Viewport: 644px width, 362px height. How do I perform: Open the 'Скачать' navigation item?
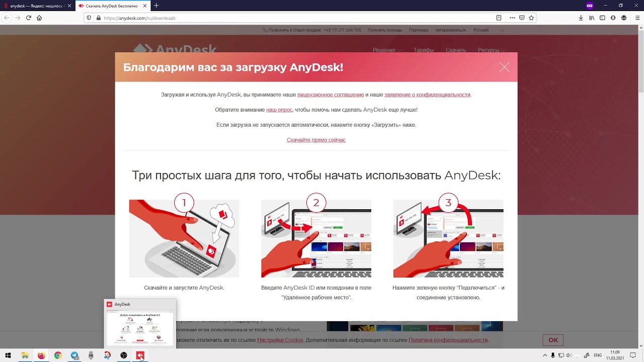[x=456, y=50]
